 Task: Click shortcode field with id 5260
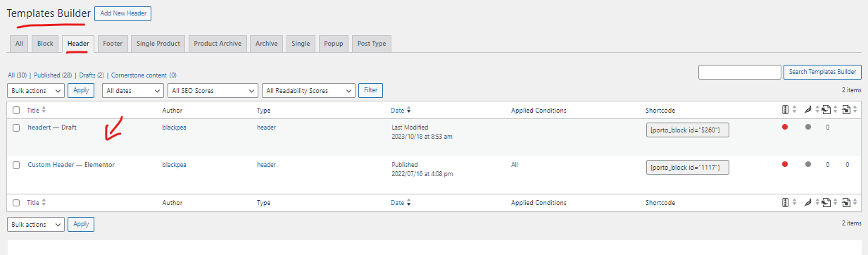click(687, 130)
